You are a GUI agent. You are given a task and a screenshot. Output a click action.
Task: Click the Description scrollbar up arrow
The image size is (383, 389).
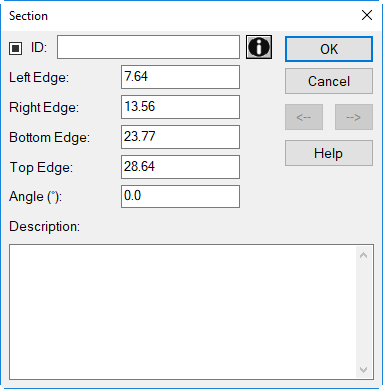[364, 255]
